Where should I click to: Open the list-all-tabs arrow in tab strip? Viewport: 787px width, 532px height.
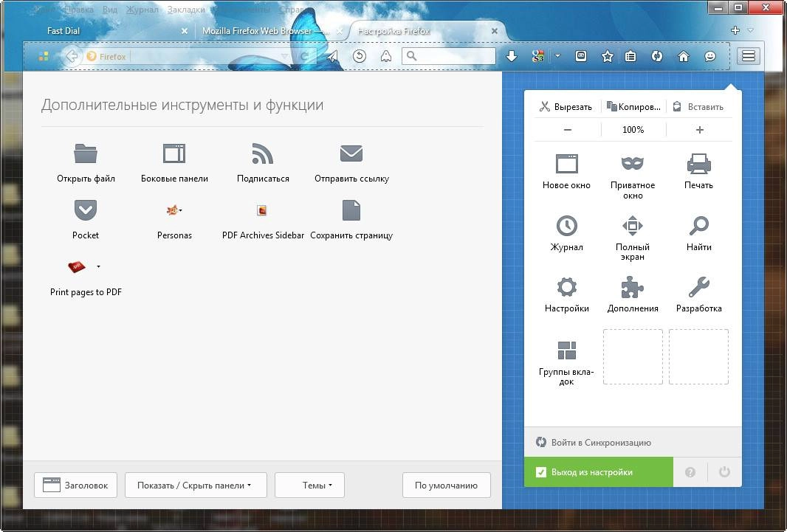pos(750,30)
